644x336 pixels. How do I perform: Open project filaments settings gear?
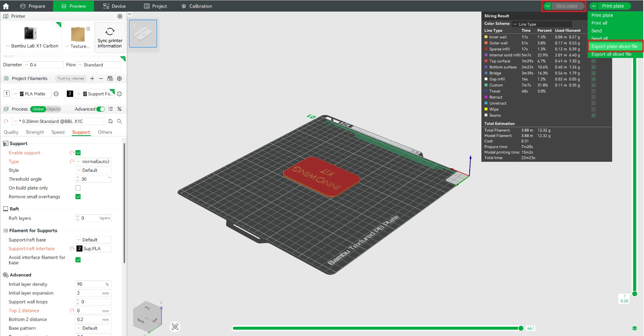120,79
